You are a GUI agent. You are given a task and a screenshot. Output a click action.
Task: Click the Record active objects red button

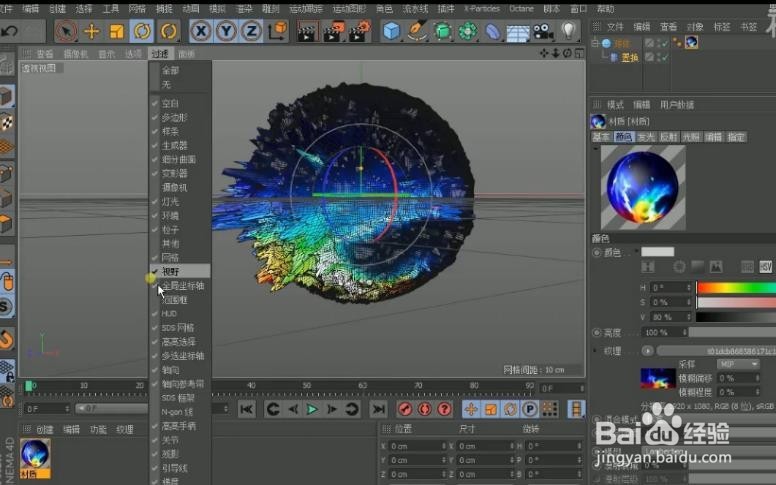click(405, 409)
